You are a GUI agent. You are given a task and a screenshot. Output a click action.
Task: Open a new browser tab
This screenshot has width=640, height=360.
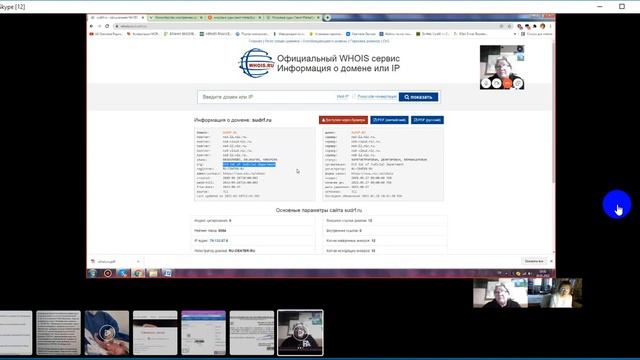pos(327,18)
